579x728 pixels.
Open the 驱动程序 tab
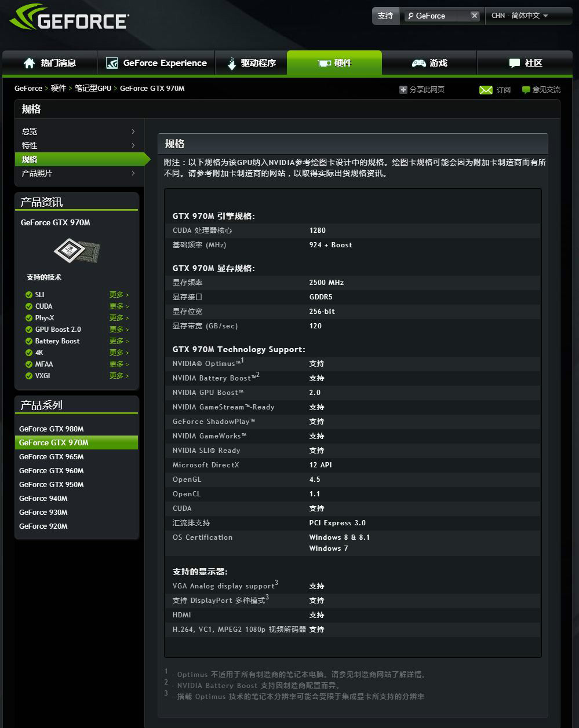(x=252, y=63)
